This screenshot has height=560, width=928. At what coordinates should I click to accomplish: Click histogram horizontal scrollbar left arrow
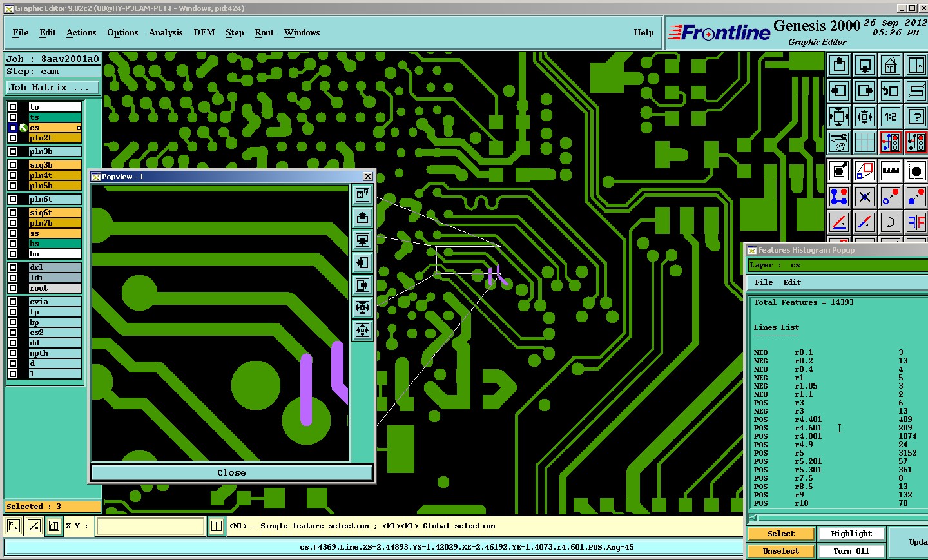tap(754, 517)
